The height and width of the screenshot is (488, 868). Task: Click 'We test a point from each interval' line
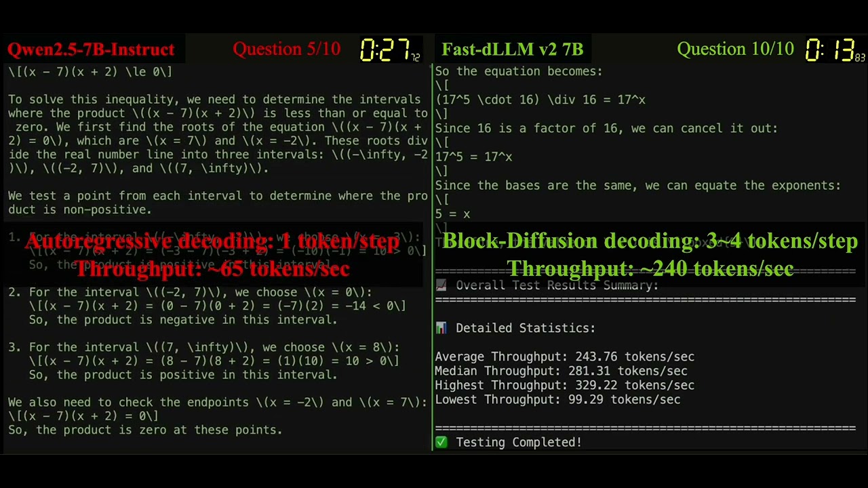[x=218, y=196]
